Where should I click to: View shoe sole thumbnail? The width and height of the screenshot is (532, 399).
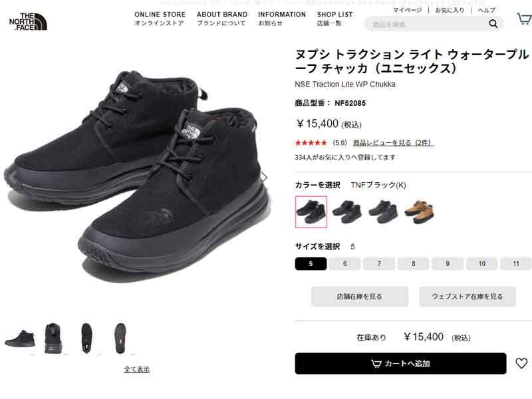(x=120, y=338)
